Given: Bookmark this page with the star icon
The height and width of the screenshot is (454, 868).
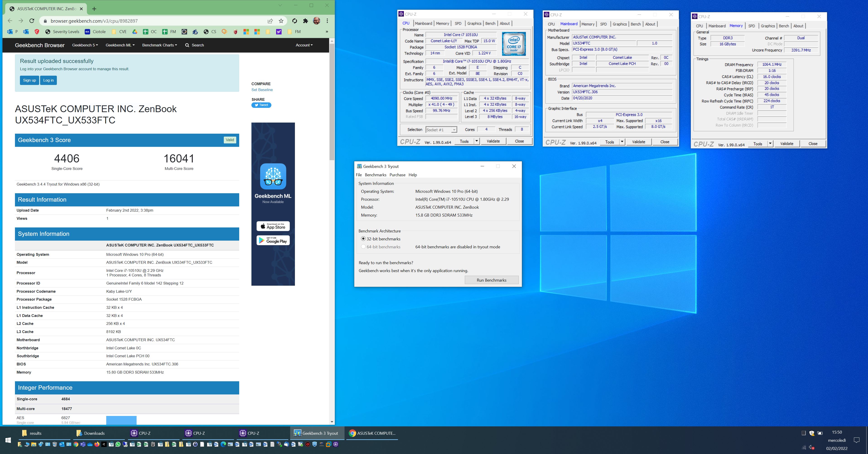Looking at the screenshot, I should pos(281,21).
